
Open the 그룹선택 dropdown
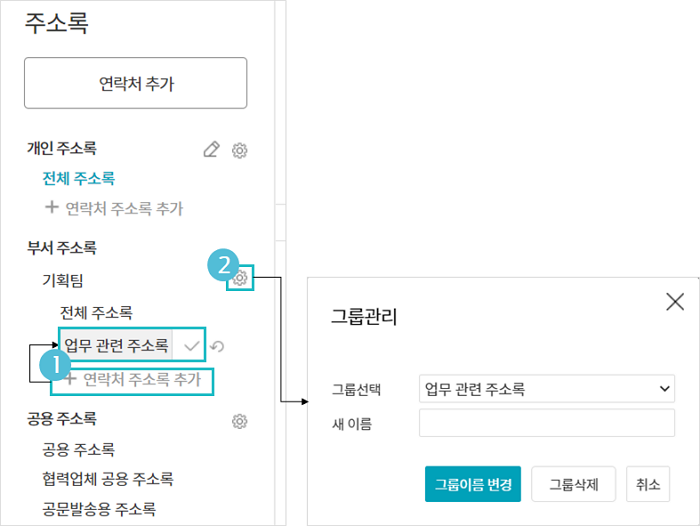coord(546,388)
